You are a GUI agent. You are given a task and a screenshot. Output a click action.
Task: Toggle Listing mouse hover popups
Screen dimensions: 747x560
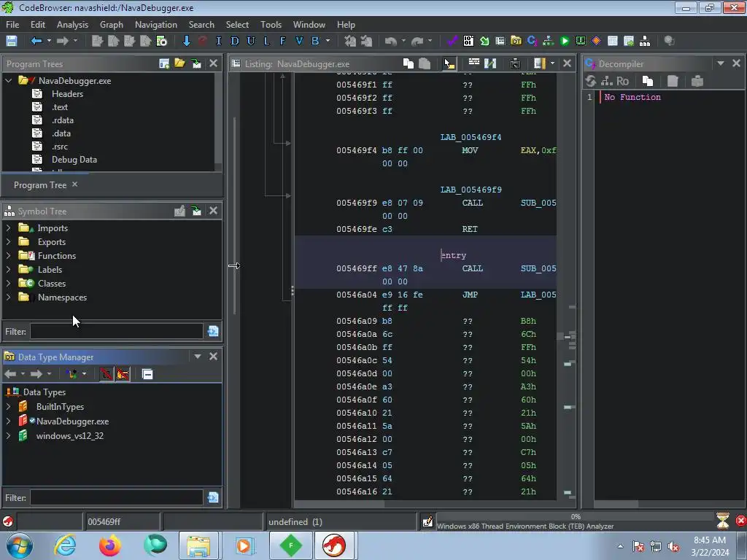point(449,63)
